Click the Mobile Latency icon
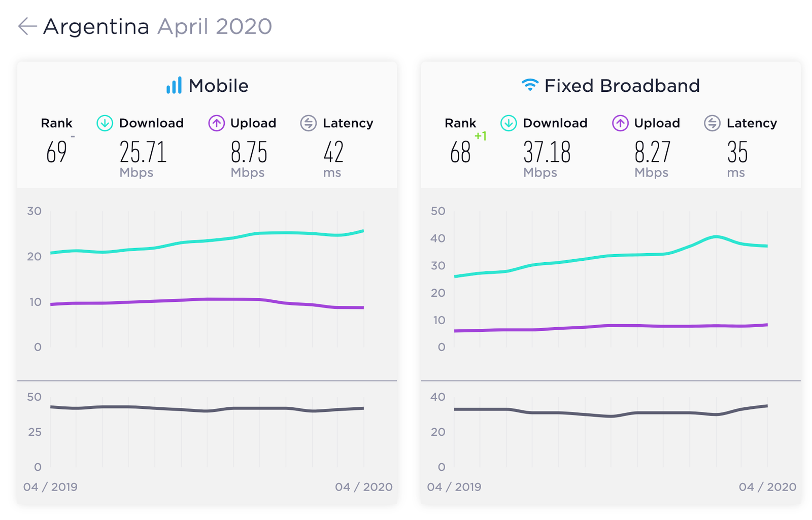 (x=308, y=123)
